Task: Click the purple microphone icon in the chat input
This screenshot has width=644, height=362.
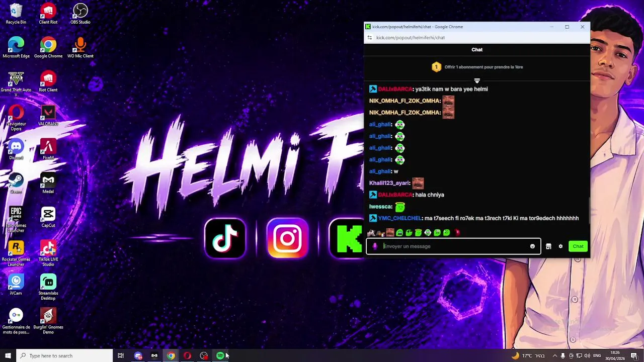Action: tap(375, 246)
